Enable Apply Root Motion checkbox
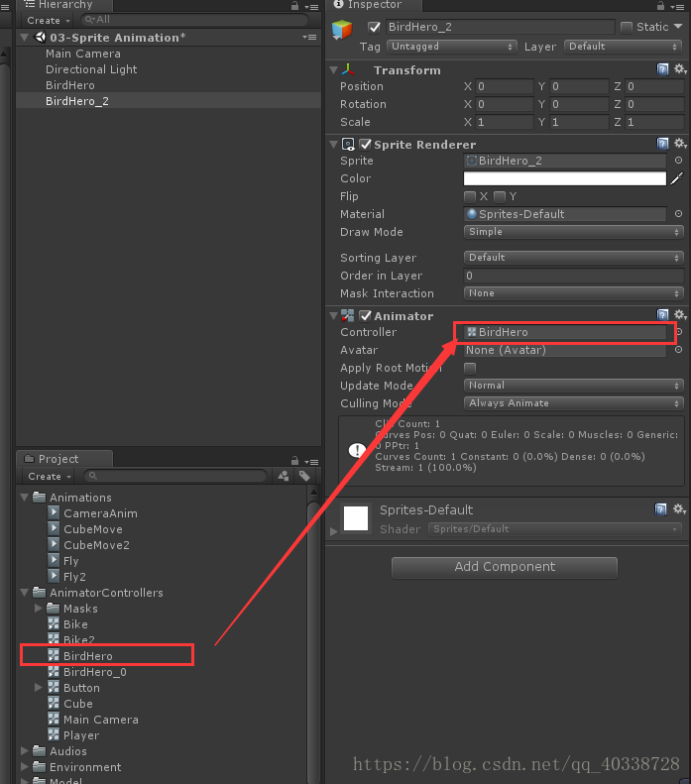This screenshot has width=691, height=784. tap(470, 368)
